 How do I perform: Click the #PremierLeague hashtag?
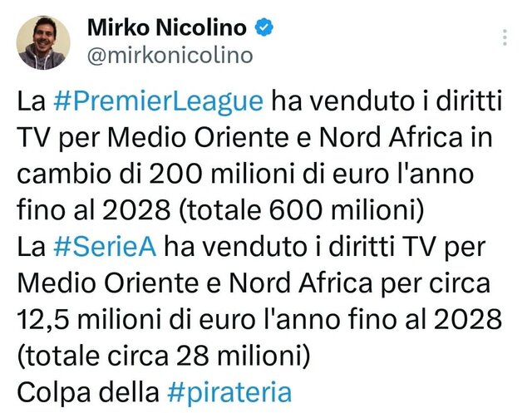pyautogui.click(x=158, y=101)
